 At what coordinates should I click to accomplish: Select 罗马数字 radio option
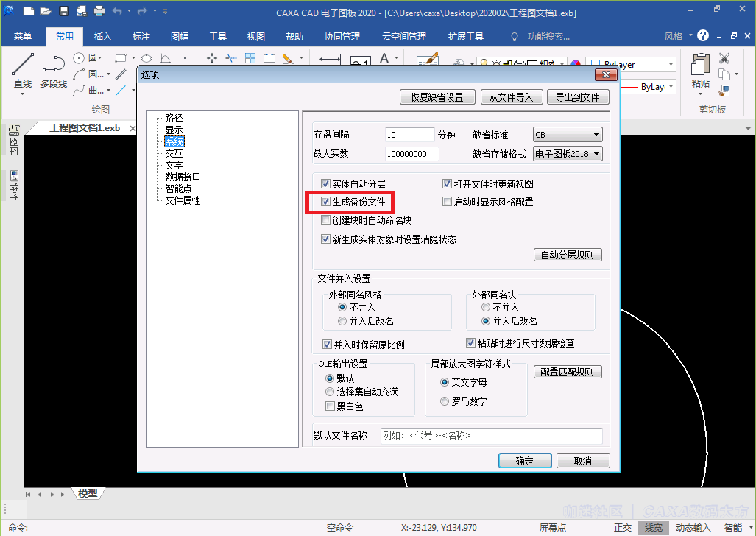[x=445, y=401]
